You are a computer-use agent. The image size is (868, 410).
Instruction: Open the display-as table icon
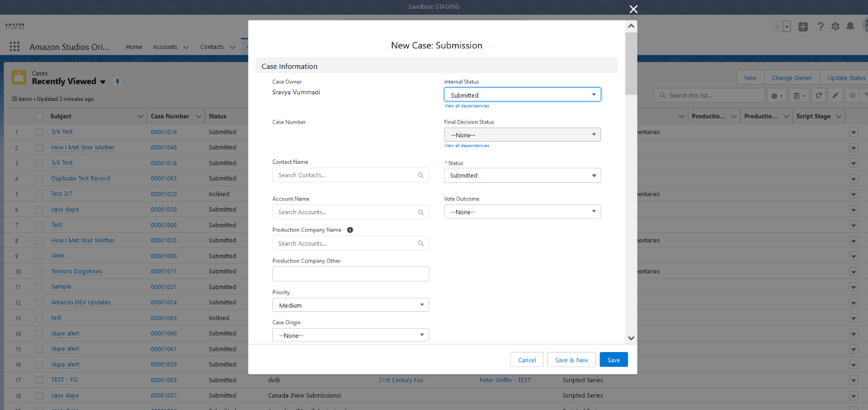[x=799, y=95]
